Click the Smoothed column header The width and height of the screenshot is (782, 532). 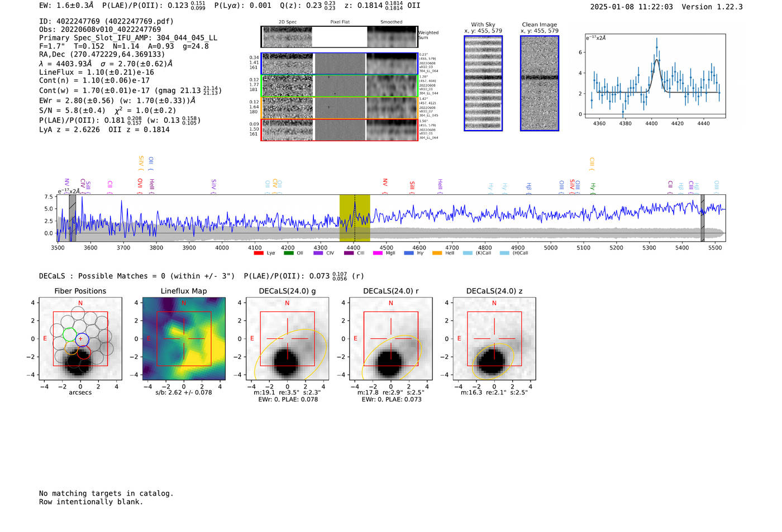(x=392, y=22)
